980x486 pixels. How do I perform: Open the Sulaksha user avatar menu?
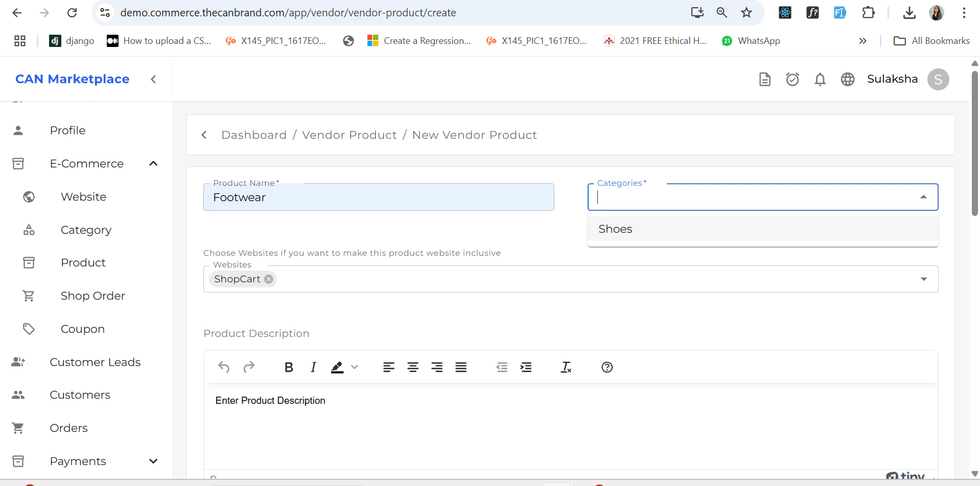click(938, 79)
